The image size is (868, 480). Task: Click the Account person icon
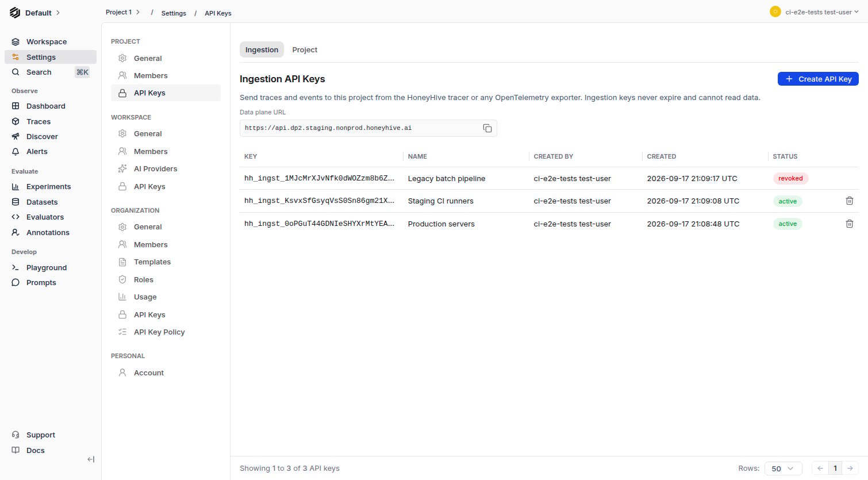click(122, 373)
